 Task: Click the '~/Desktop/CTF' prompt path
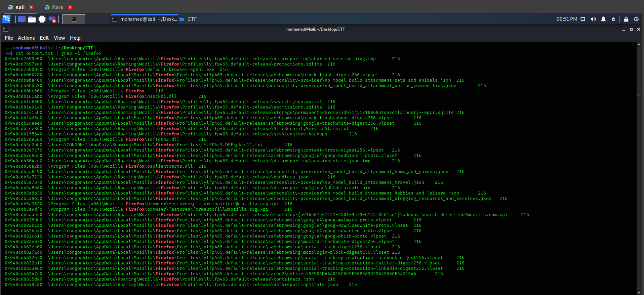(76, 48)
